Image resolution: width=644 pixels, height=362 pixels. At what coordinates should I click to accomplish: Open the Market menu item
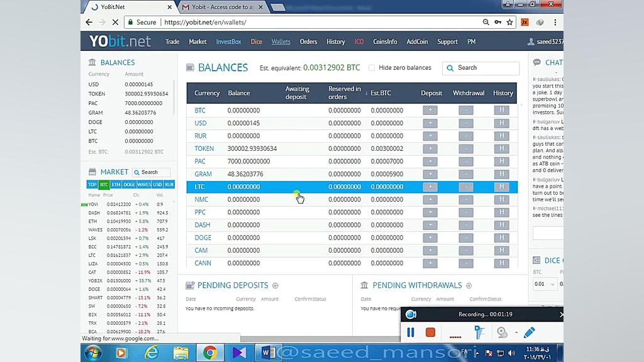pyautogui.click(x=197, y=42)
